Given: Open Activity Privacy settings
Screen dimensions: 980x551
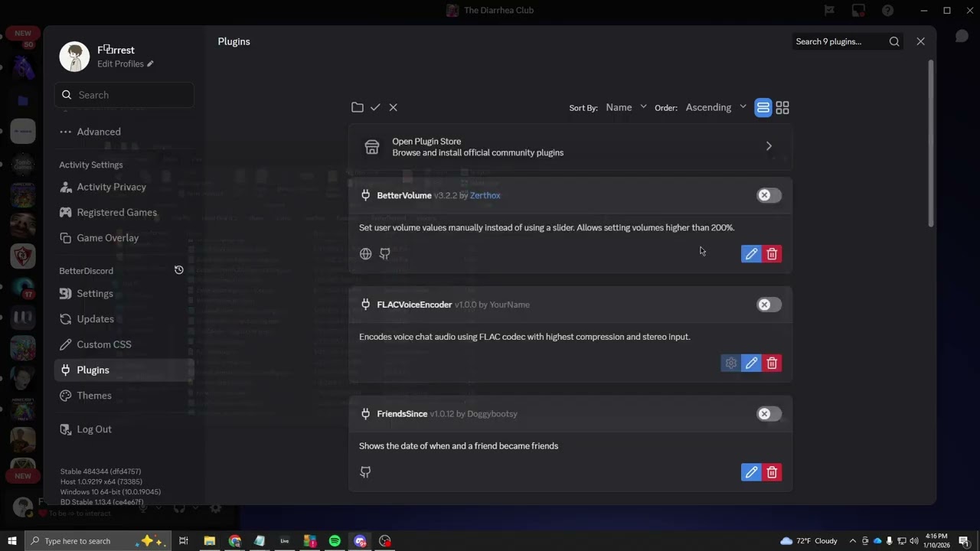Looking at the screenshot, I should 124,187.
